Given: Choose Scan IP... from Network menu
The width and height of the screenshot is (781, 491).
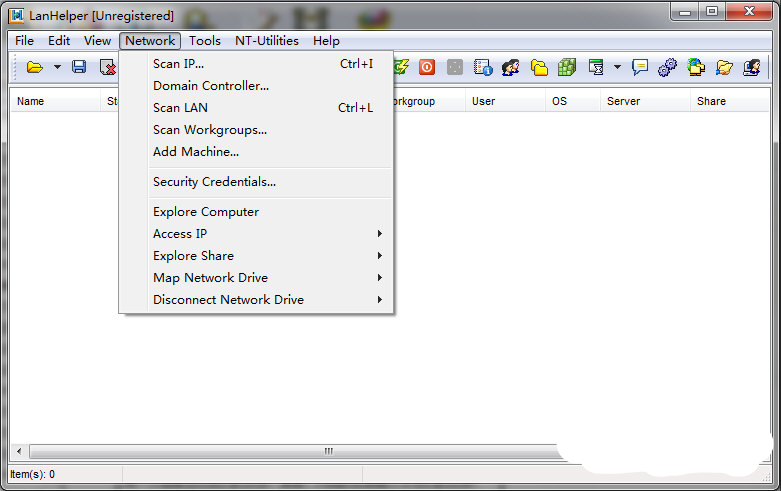Looking at the screenshot, I should [x=257, y=64].
